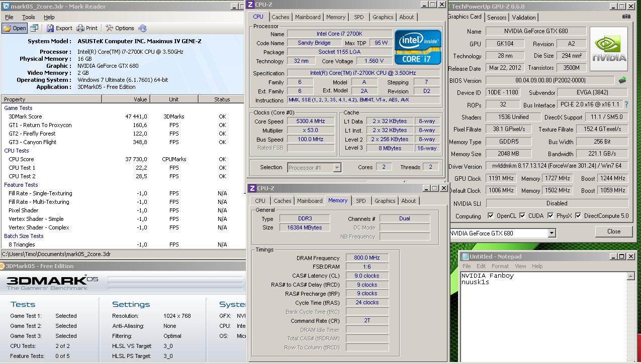Click the Print printer icon in Mark Reader
641x364 pixels.
click(80, 28)
